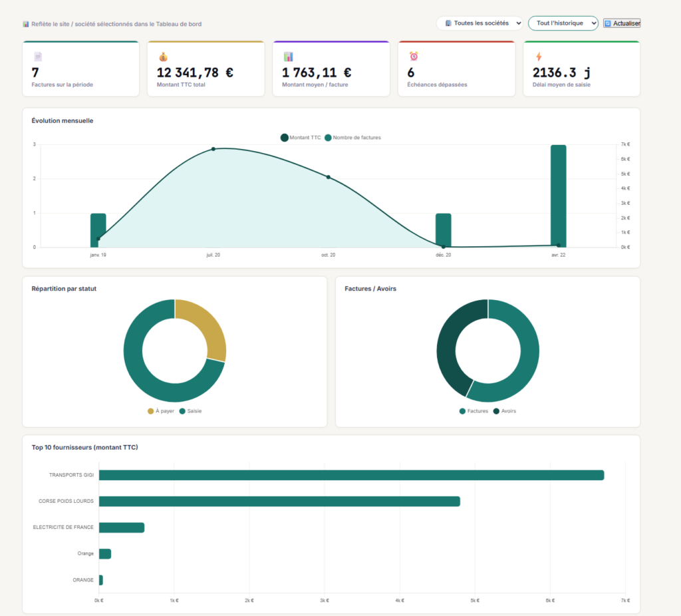Screen dimensions: 681x616
Task: Click the avr. 22 bar in the monthly chart
Action: (559, 196)
